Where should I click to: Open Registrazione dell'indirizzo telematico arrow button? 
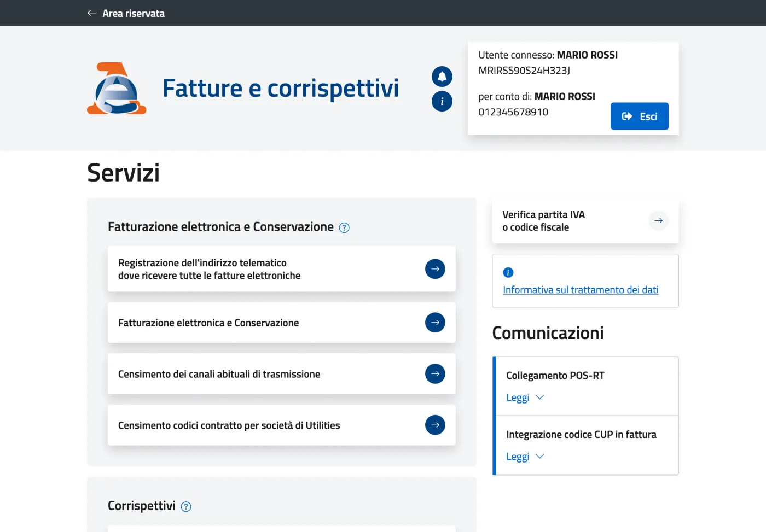pos(435,268)
